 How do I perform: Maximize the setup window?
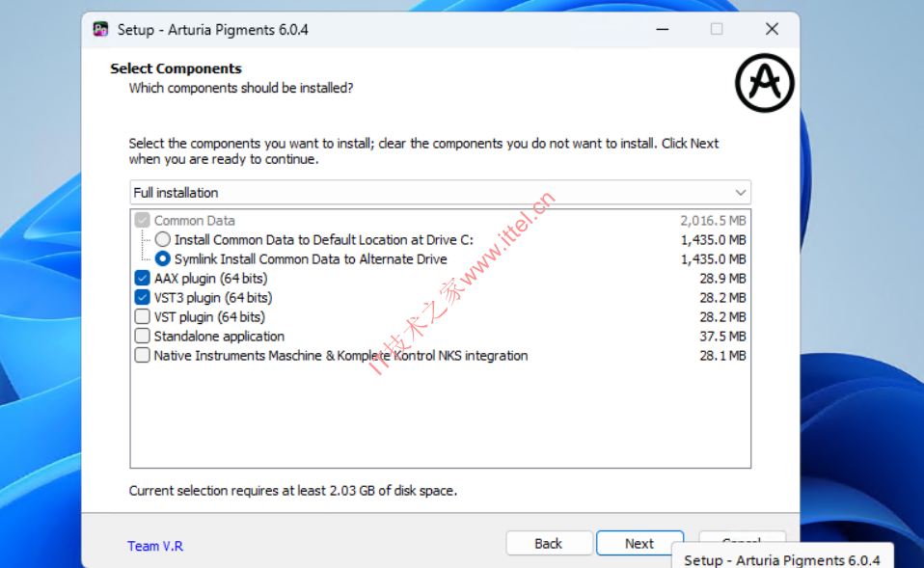point(717,29)
